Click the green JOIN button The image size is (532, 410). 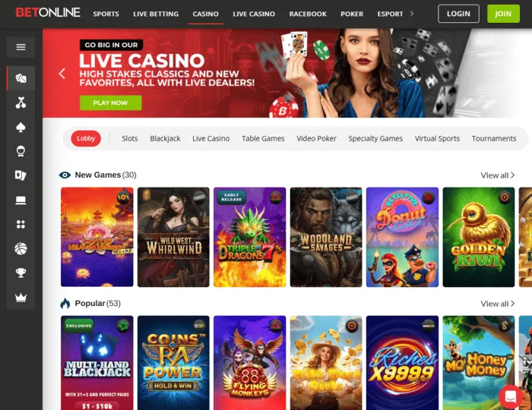(x=503, y=14)
